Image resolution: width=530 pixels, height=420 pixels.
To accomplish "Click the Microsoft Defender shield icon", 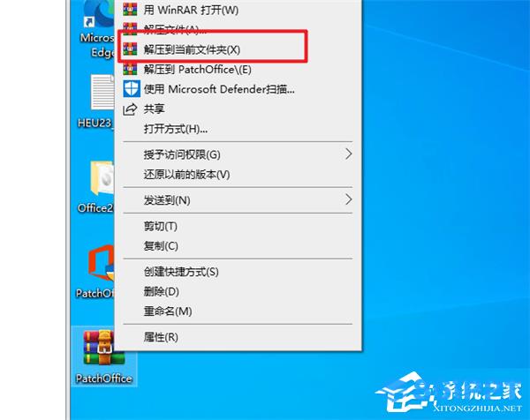I will 131,89.
